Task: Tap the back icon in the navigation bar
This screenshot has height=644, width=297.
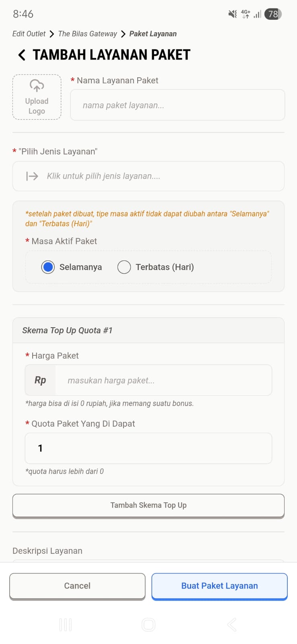Action: coord(231,625)
